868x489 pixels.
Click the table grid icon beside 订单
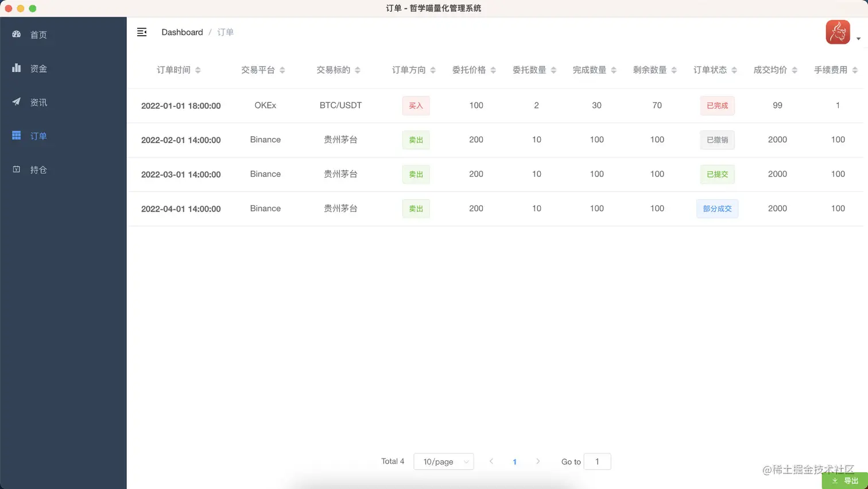[16, 136]
